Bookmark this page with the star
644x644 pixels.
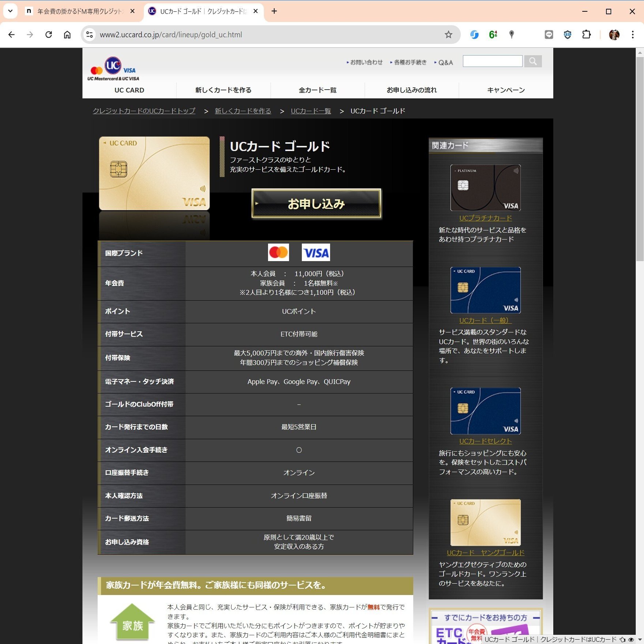(448, 35)
